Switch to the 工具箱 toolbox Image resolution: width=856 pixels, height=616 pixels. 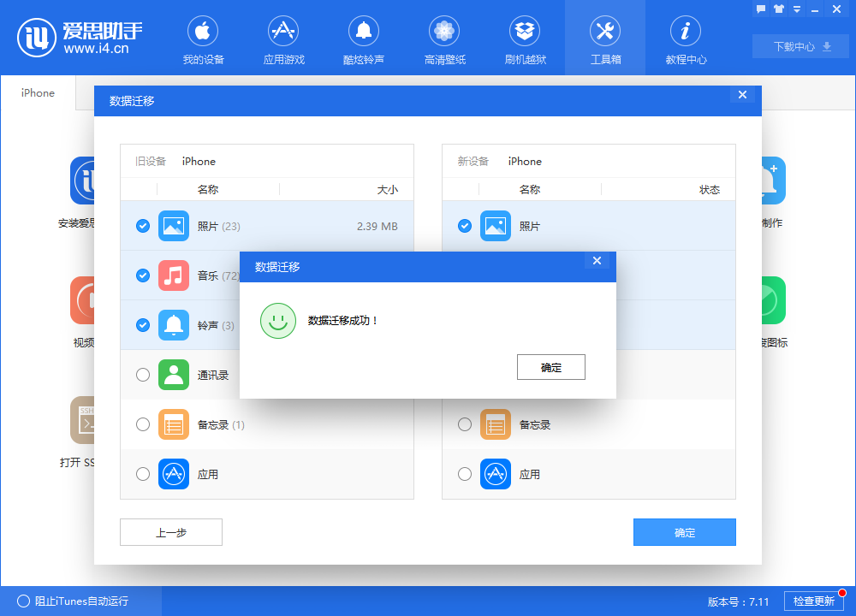604,38
